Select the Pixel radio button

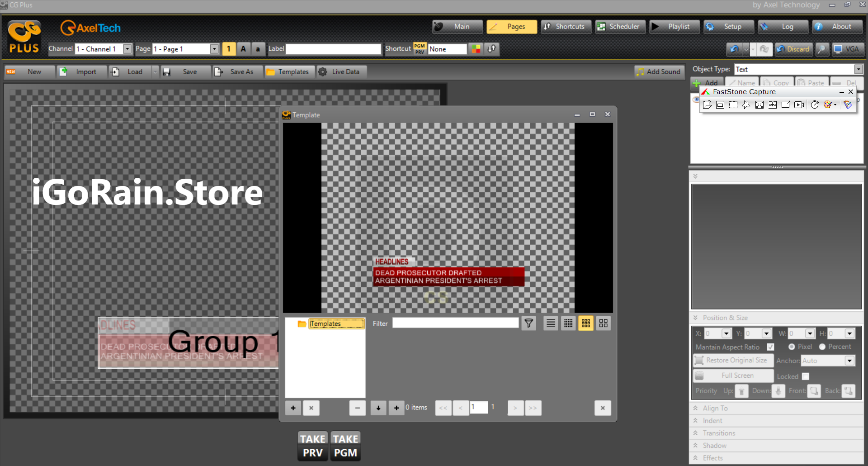coord(792,347)
